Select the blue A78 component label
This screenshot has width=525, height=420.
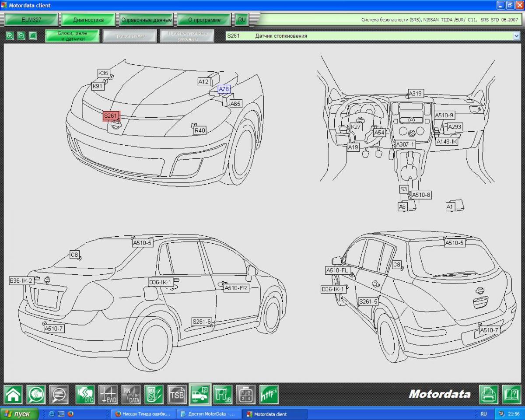click(224, 89)
